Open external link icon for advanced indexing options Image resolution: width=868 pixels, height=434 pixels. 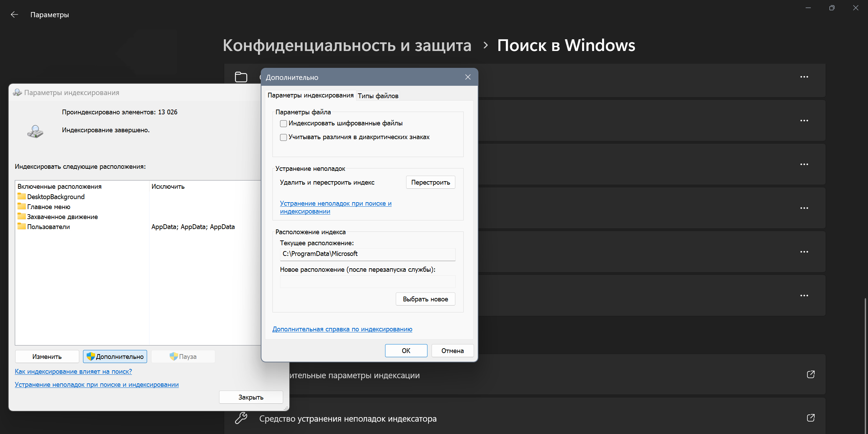[811, 374]
